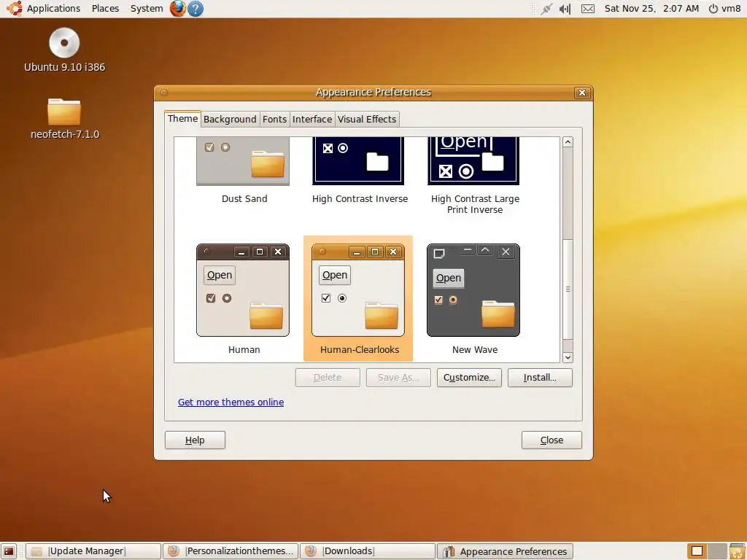Switch to the second workspace in switcher

pos(716,551)
